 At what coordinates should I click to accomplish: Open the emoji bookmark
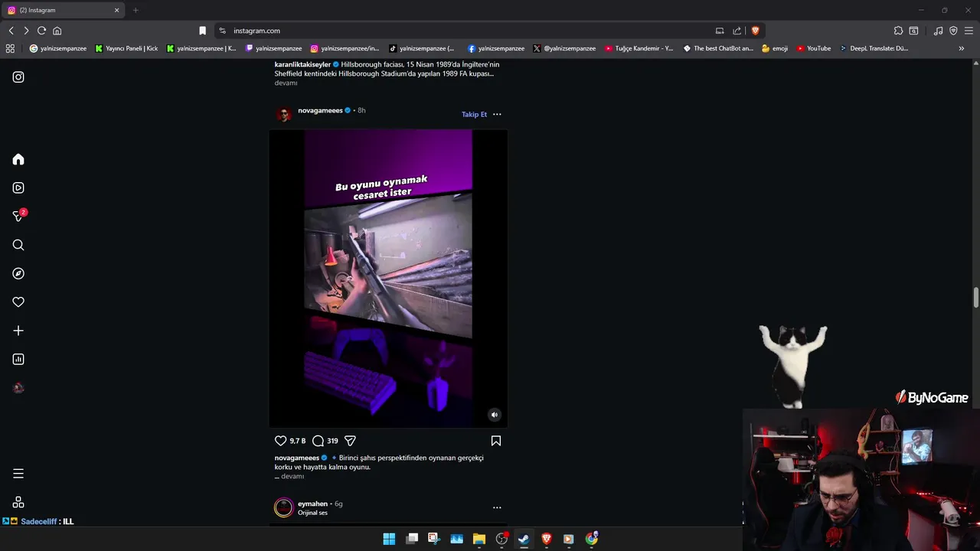pyautogui.click(x=774, y=48)
